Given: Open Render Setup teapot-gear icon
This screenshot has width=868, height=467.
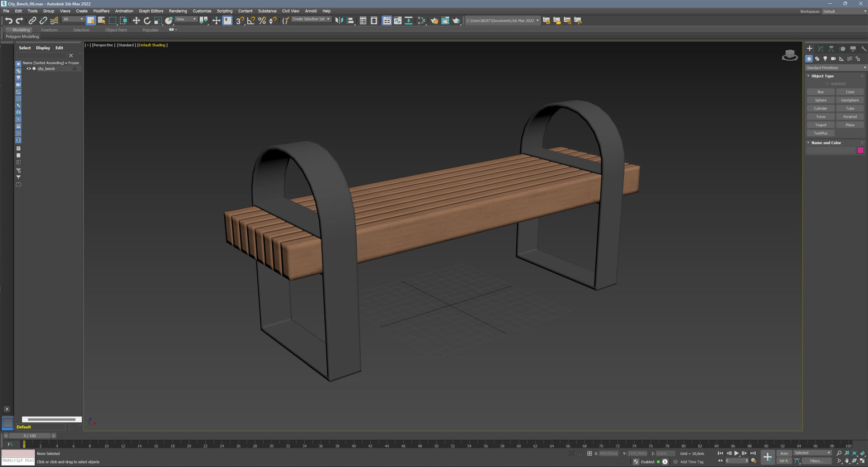Looking at the screenshot, I should (x=434, y=20).
